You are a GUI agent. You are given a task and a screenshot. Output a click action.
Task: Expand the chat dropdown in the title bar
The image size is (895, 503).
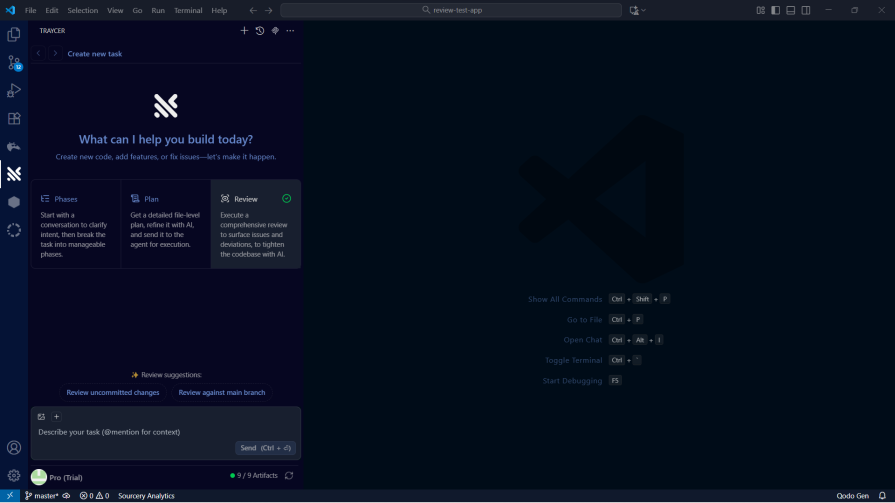pyautogui.click(x=643, y=10)
